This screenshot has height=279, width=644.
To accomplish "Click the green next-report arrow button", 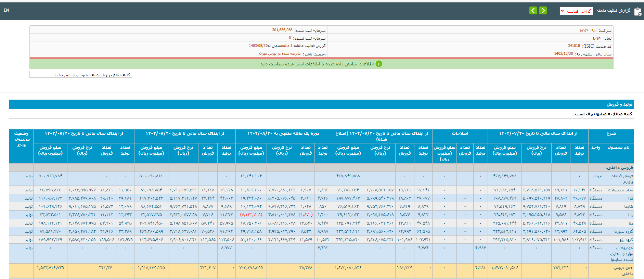I will click(543, 11).
